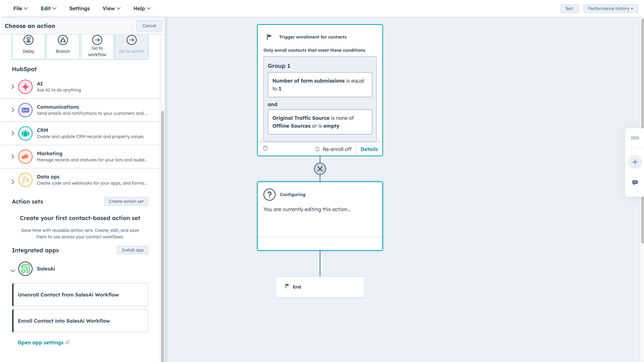
Task: Open the Settings menu item
Action: pos(79,8)
